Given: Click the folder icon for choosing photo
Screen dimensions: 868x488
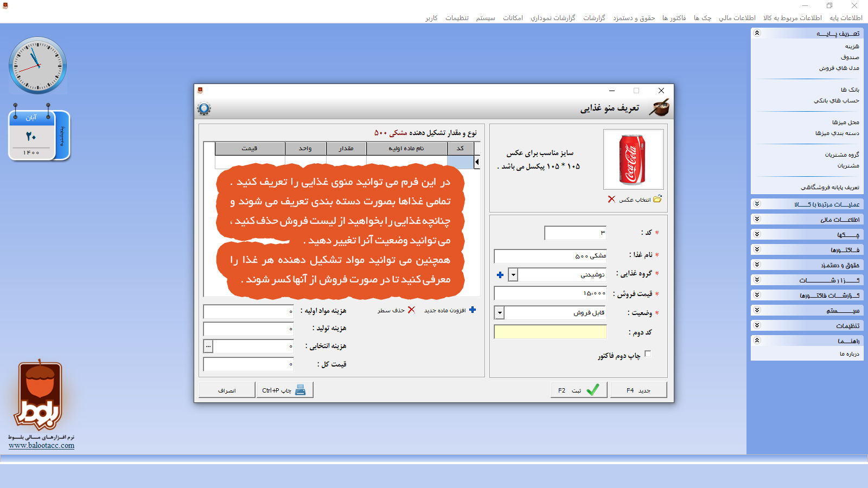Looking at the screenshot, I should (x=658, y=199).
